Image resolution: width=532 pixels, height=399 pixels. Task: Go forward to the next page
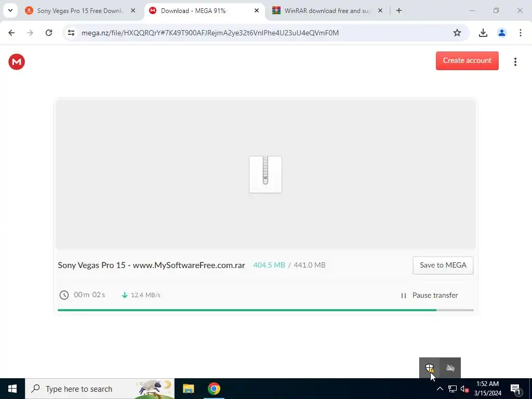tap(30, 33)
